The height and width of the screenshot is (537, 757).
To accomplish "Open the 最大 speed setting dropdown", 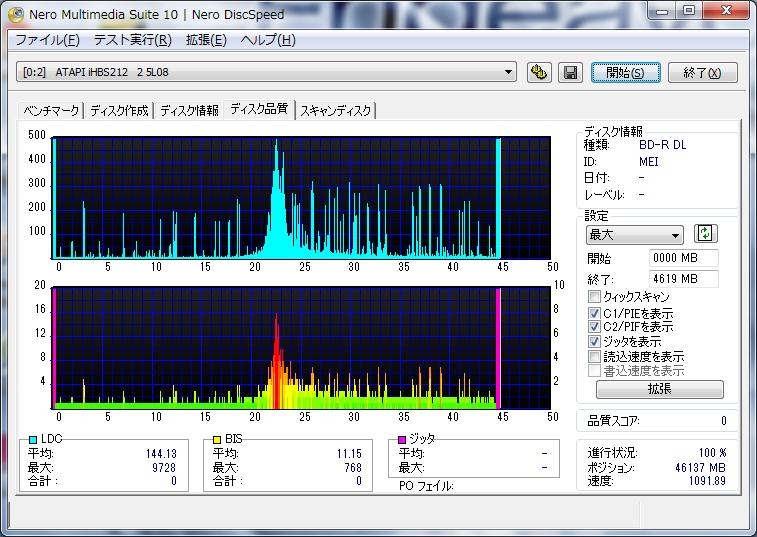I will coord(634,235).
